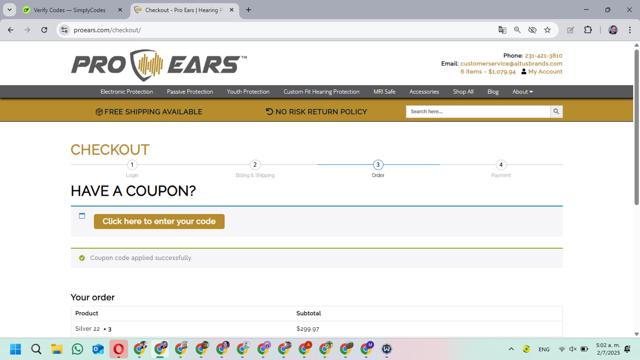Viewport: 640px width, 360px height.
Task: Show hidden tray icons chevron
Action: [x=511, y=349]
